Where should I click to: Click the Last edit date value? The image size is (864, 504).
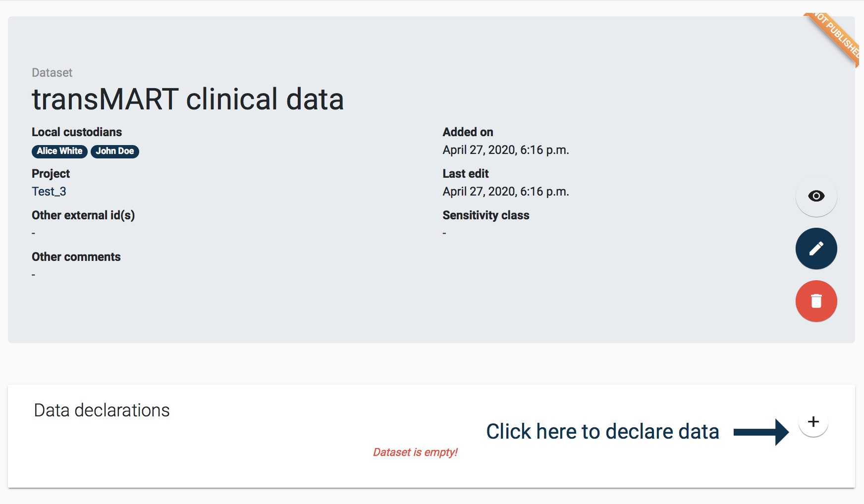click(x=505, y=192)
